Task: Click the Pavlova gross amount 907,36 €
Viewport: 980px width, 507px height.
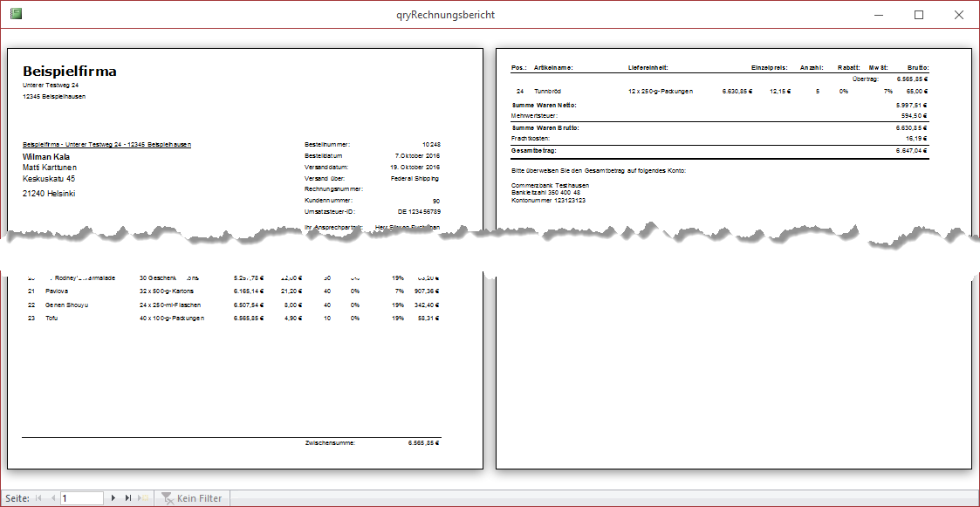Action: [x=426, y=291]
